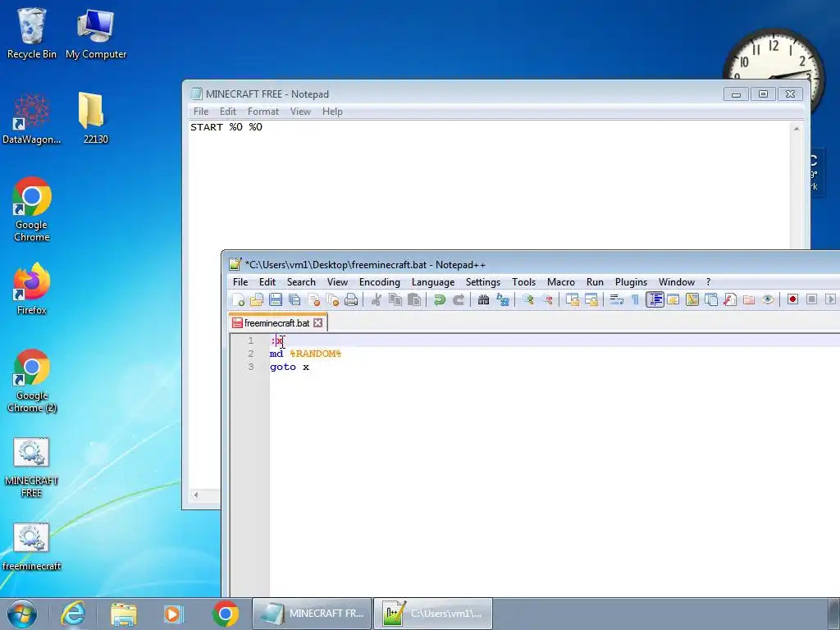Open the Edit menu in Notepad window

point(228,112)
